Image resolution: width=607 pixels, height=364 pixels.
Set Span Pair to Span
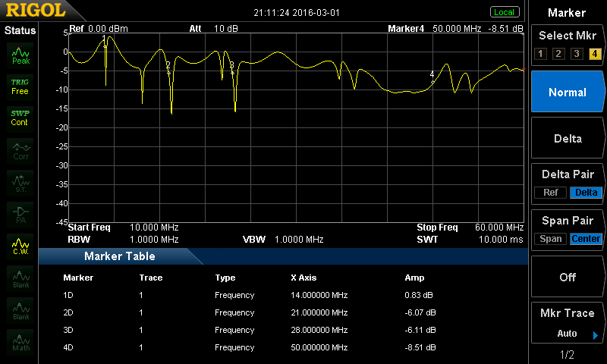tap(550, 239)
